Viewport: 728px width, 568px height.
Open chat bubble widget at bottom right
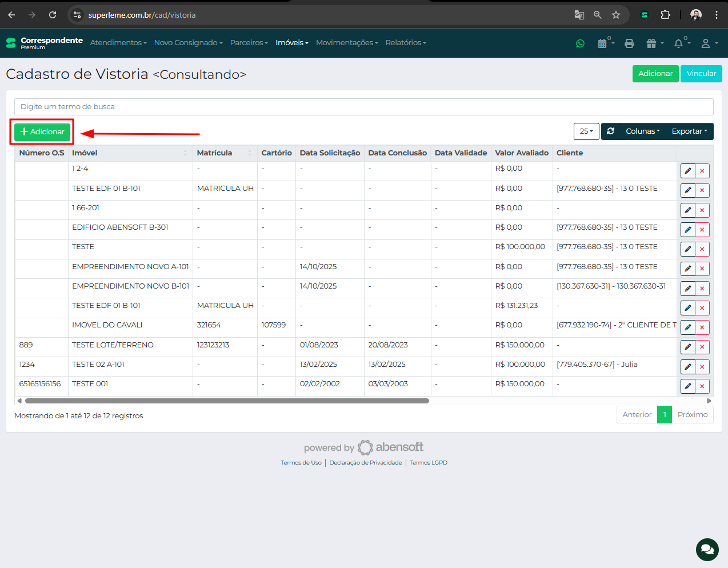707,549
